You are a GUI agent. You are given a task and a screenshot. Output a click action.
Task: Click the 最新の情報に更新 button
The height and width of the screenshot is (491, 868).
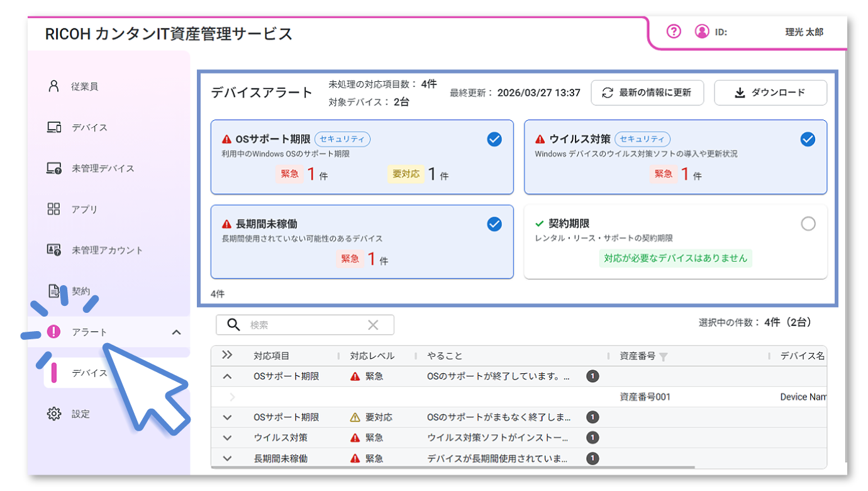click(647, 93)
